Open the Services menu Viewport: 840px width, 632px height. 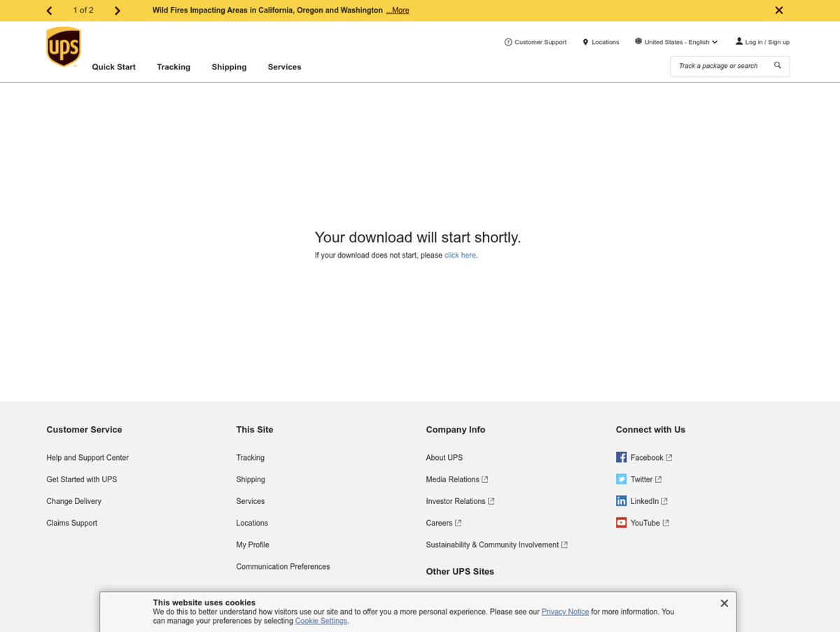click(x=284, y=66)
